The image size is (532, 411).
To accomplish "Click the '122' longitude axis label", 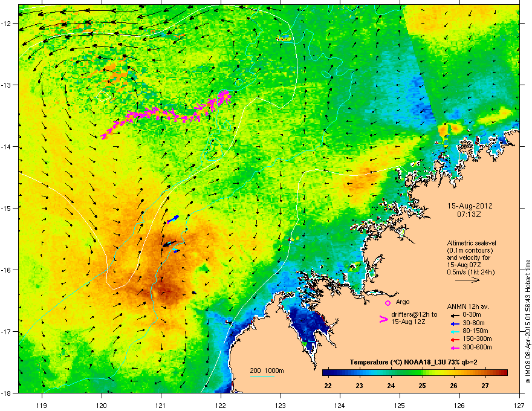I will click(221, 405).
